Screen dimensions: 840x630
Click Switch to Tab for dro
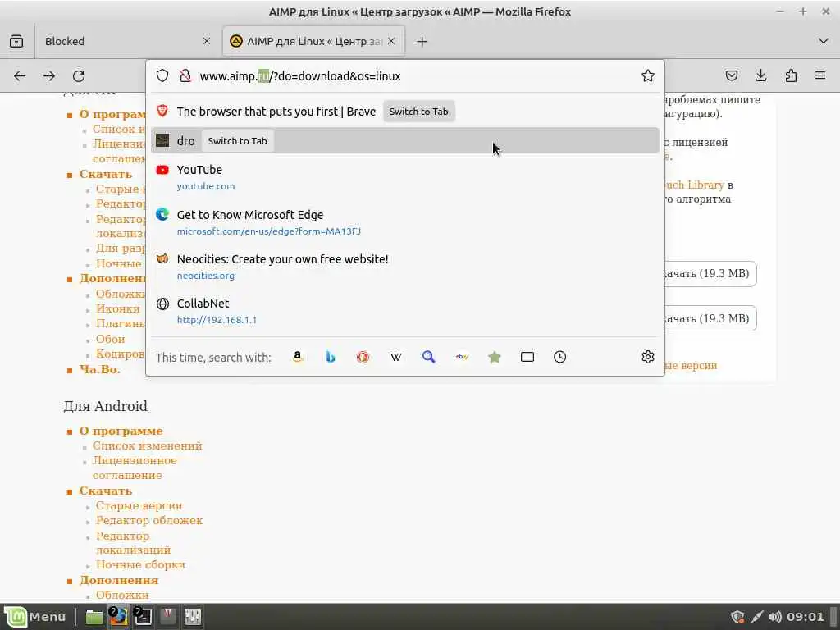[x=237, y=141]
